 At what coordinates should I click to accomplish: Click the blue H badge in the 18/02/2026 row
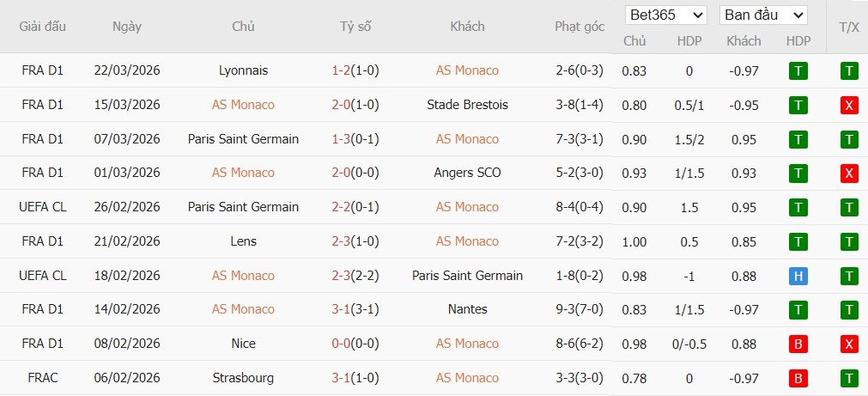pos(798,276)
